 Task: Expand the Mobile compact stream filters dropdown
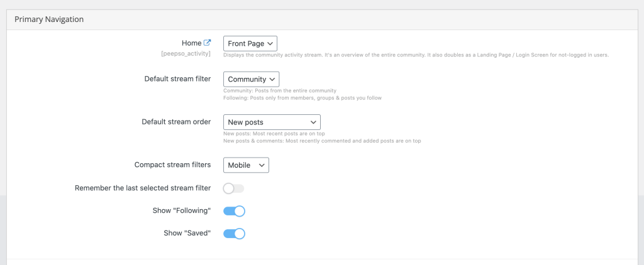(246, 165)
